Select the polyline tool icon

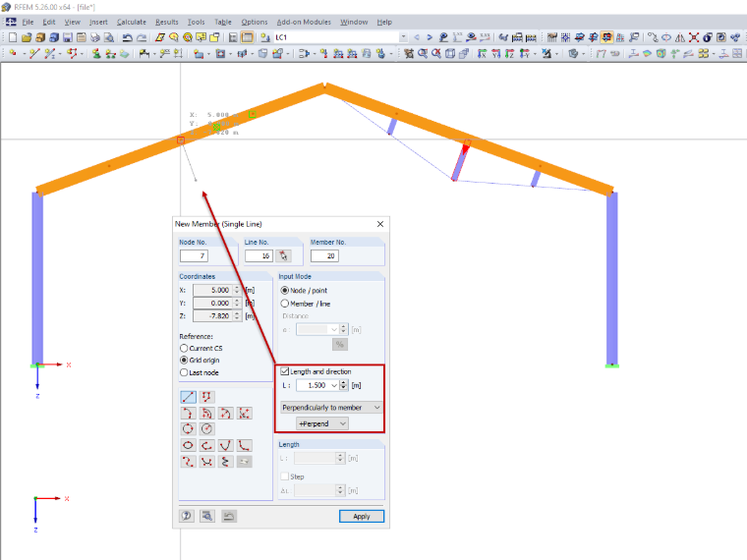click(x=206, y=397)
